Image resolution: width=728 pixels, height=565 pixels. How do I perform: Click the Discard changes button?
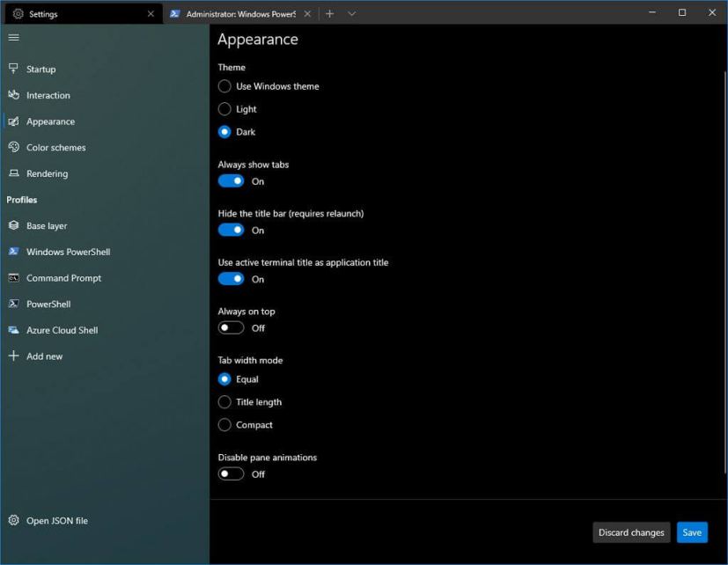point(631,532)
